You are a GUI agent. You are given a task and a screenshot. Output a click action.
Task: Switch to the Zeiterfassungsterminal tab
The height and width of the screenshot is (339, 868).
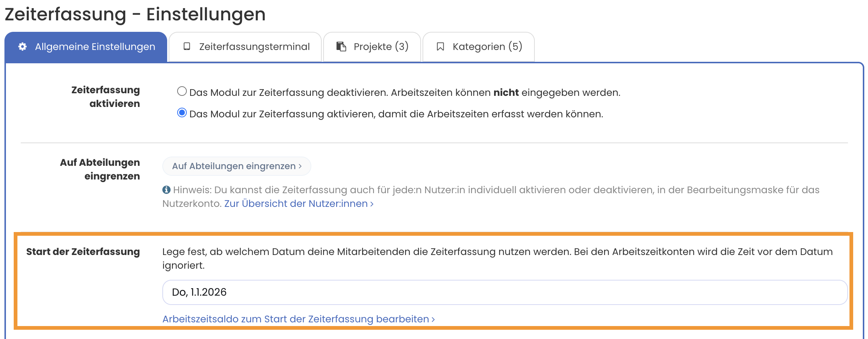[254, 47]
